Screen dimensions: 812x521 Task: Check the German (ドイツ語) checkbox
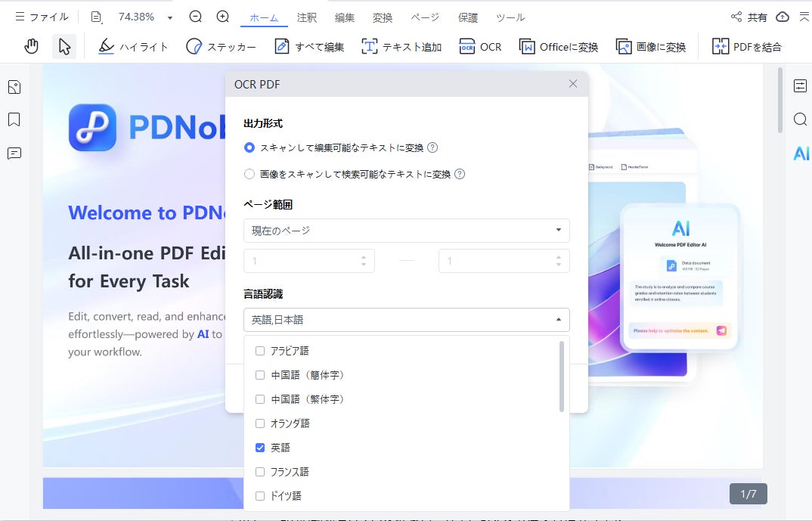[260, 496]
